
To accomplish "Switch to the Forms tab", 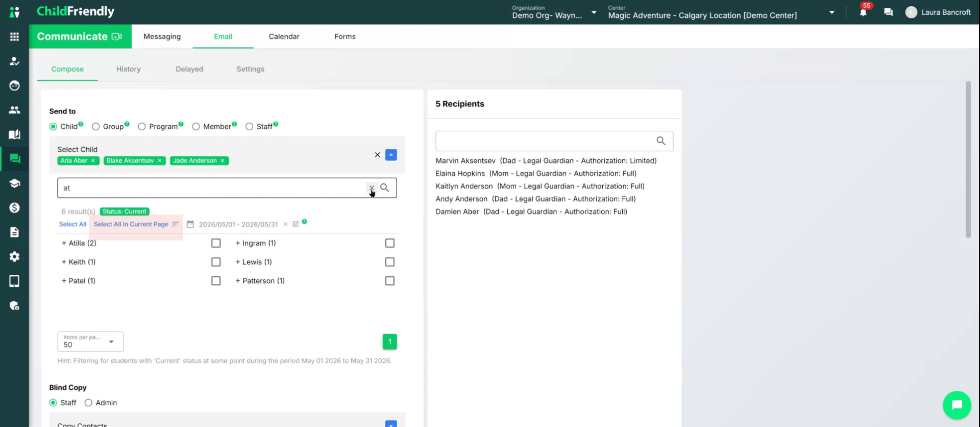I will pos(345,36).
